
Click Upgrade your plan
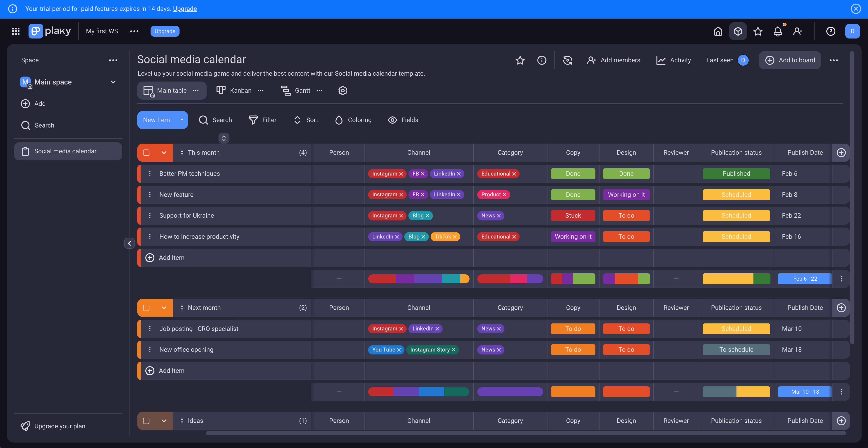pyautogui.click(x=53, y=426)
